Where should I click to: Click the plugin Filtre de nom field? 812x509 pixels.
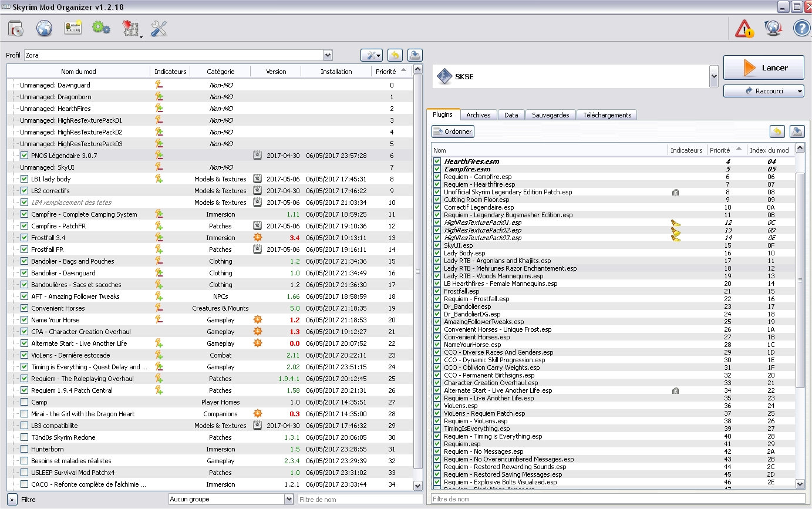[618, 499]
